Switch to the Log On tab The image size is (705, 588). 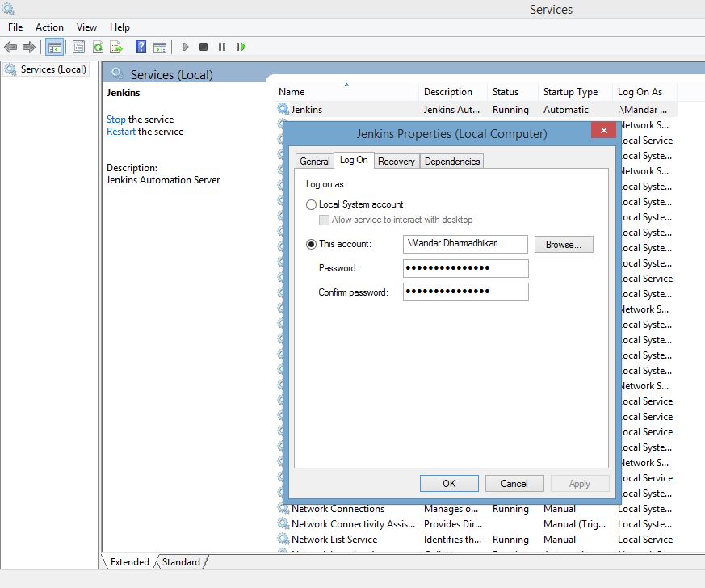tap(354, 160)
